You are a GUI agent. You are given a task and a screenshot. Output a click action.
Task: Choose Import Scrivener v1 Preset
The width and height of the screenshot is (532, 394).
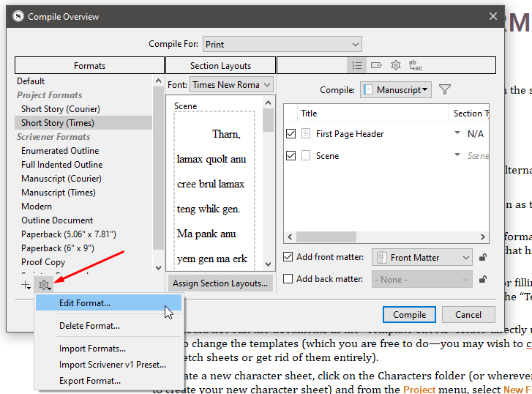(108, 365)
